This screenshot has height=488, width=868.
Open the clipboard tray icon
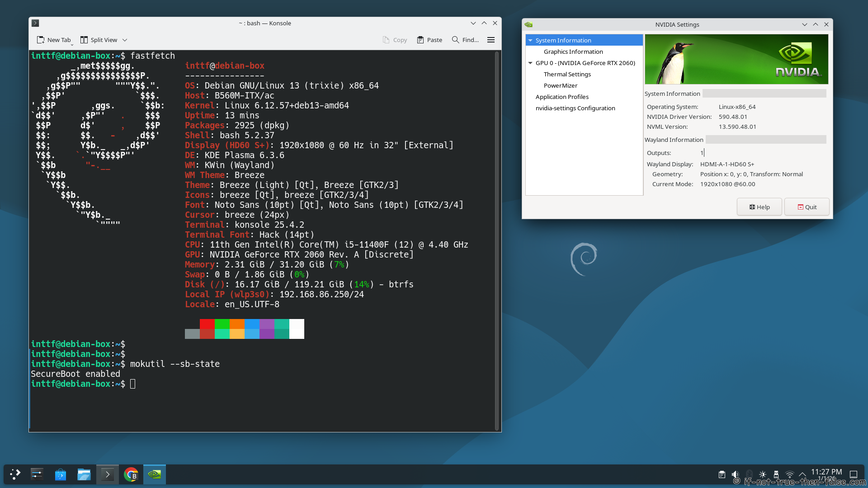pos(722,474)
